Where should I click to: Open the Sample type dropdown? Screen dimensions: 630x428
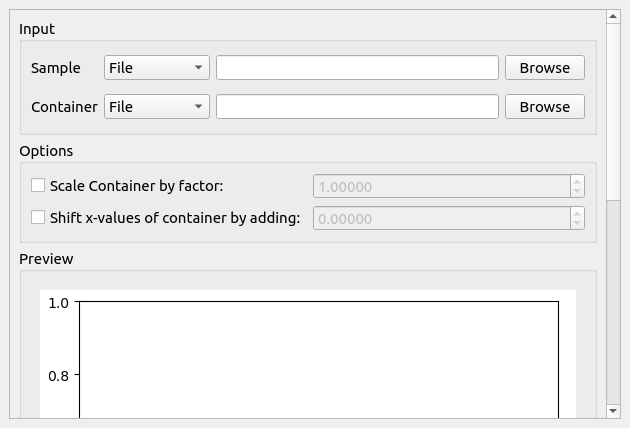[x=156, y=68]
